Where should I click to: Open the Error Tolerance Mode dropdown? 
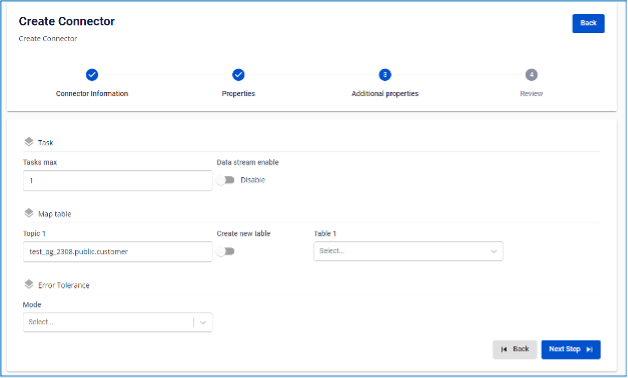pos(118,322)
